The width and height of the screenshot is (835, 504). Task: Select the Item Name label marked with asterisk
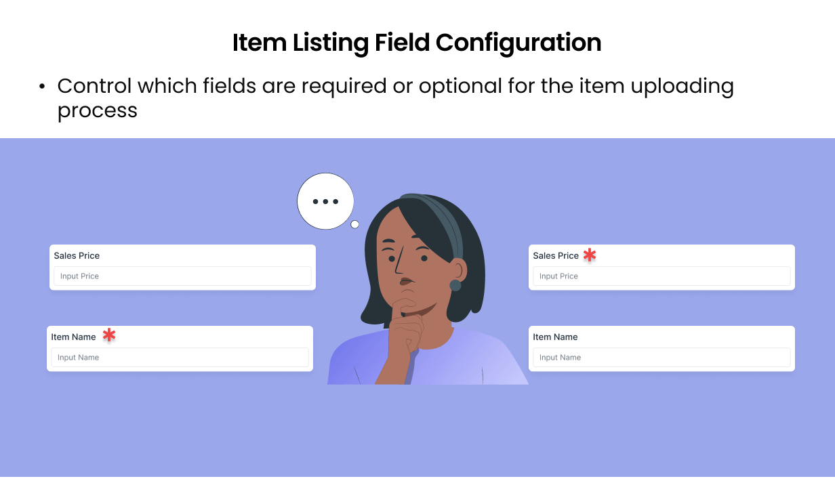[x=73, y=337]
